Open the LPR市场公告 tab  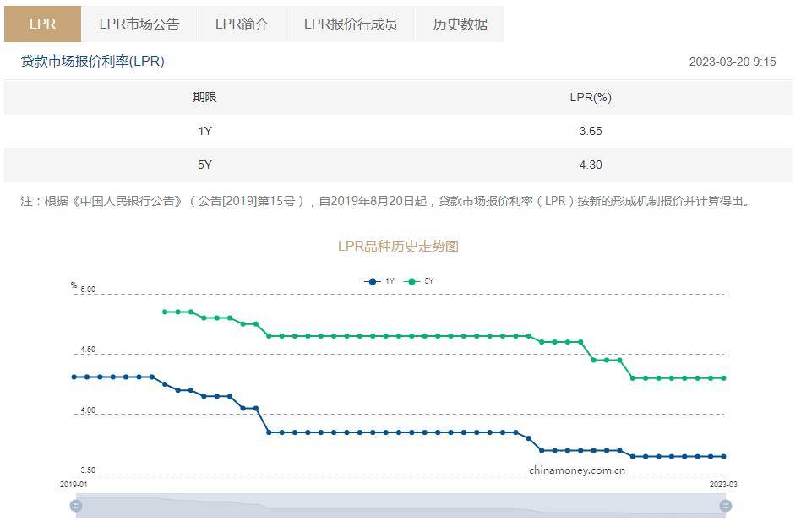pos(139,24)
